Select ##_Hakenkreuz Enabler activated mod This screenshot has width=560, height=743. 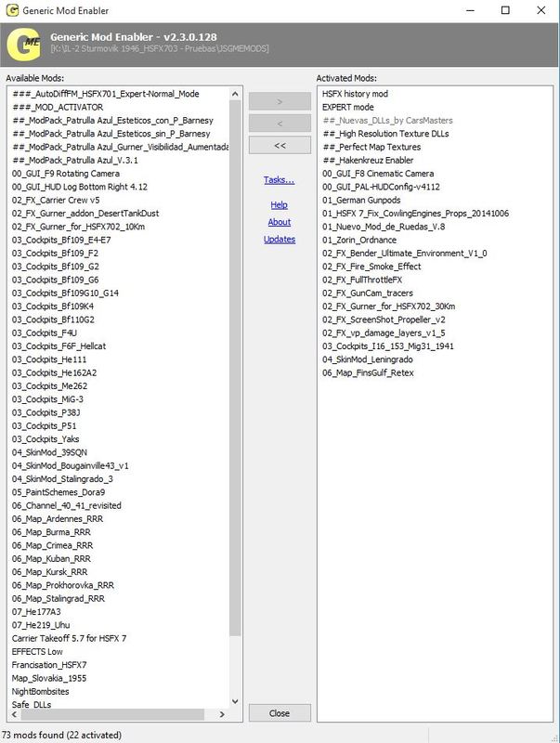(x=368, y=160)
